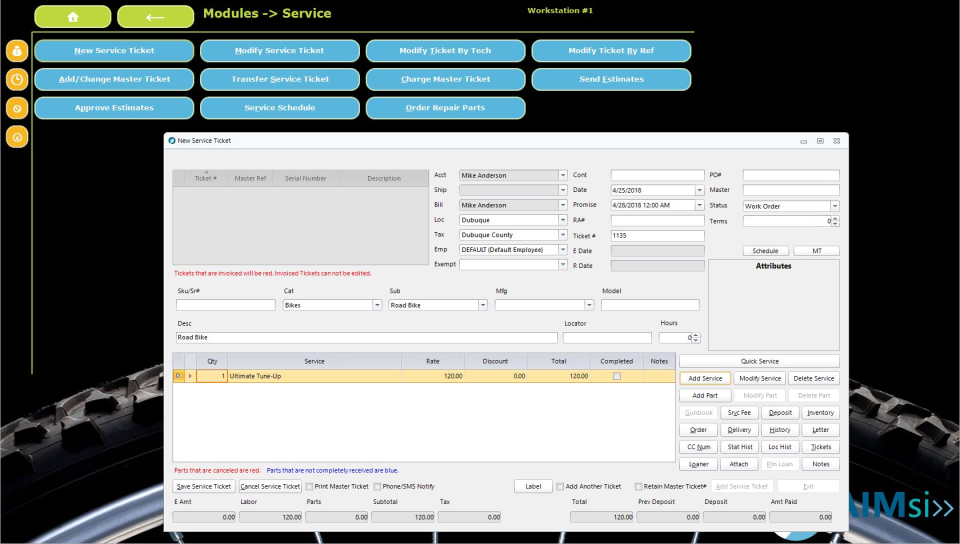Go to the home screen
Viewport: 960px width, 544px height.
(x=73, y=17)
